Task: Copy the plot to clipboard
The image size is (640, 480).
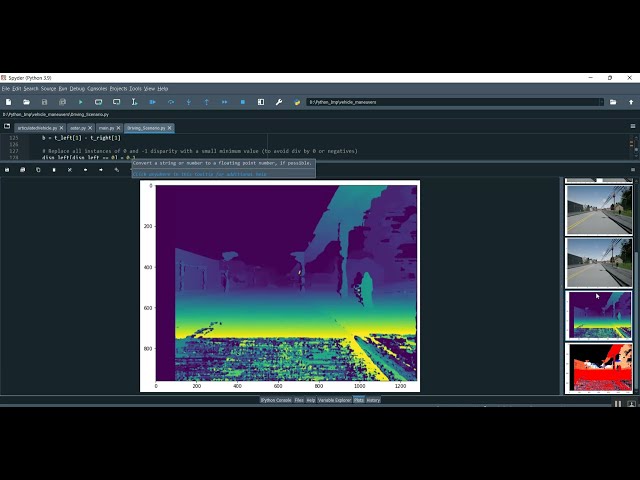Action: point(38,170)
